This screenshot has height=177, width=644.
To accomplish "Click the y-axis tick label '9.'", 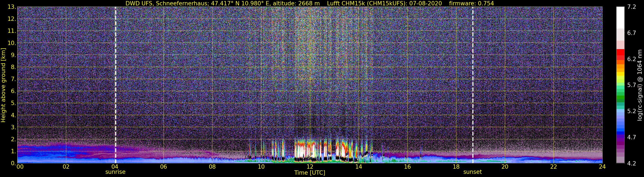I will tap(13, 55).
